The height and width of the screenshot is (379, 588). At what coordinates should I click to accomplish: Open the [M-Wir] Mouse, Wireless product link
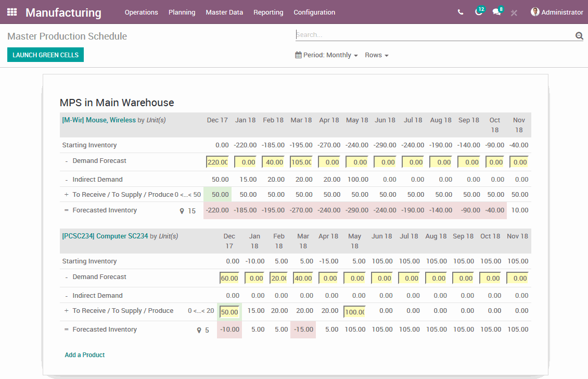coord(99,120)
